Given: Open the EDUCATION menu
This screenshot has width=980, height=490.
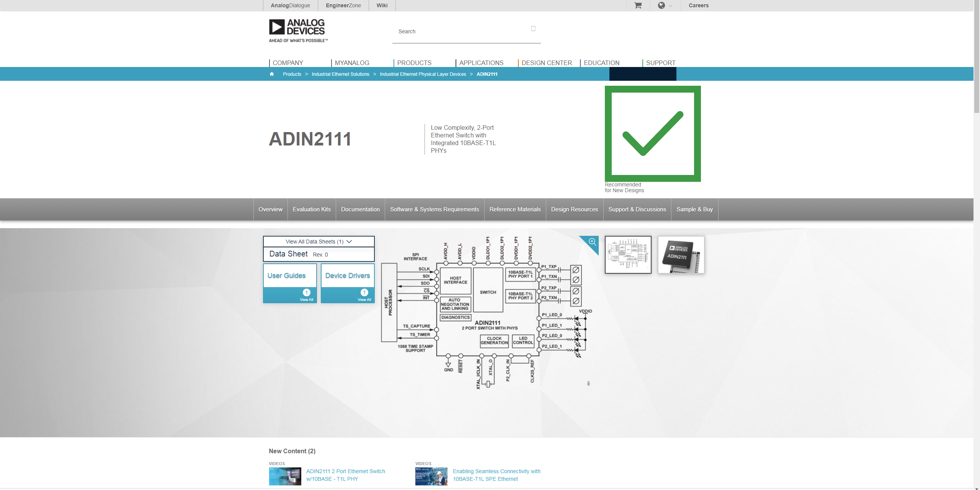Looking at the screenshot, I should click(x=601, y=63).
